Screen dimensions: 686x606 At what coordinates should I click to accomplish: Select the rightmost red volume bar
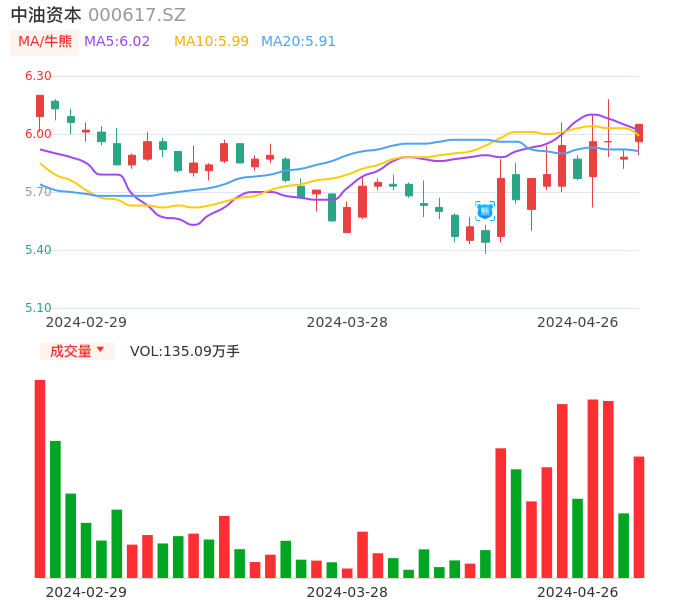click(x=639, y=516)
